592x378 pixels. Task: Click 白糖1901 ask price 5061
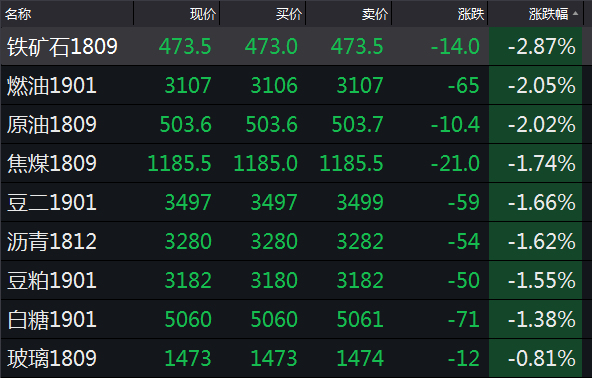coord(360,319)
